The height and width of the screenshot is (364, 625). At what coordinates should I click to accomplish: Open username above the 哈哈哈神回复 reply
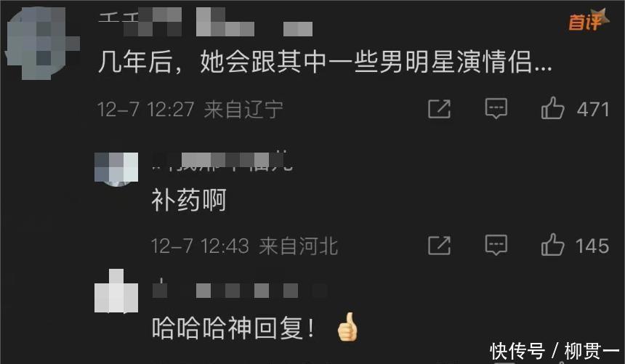coord(239,290)
